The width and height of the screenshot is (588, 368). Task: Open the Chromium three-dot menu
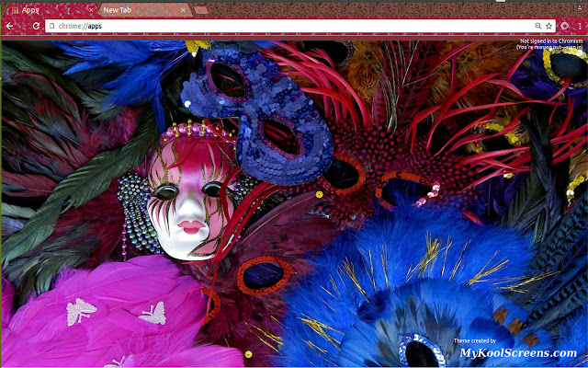578,27
